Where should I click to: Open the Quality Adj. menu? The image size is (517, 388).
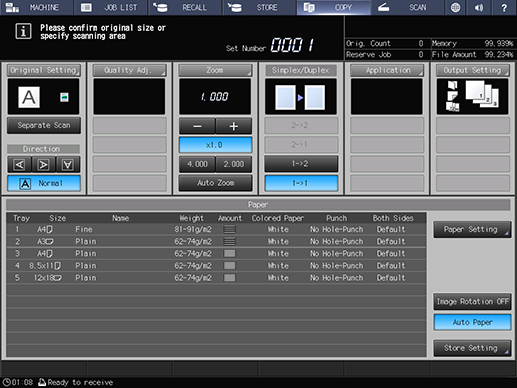click(129, 70)
